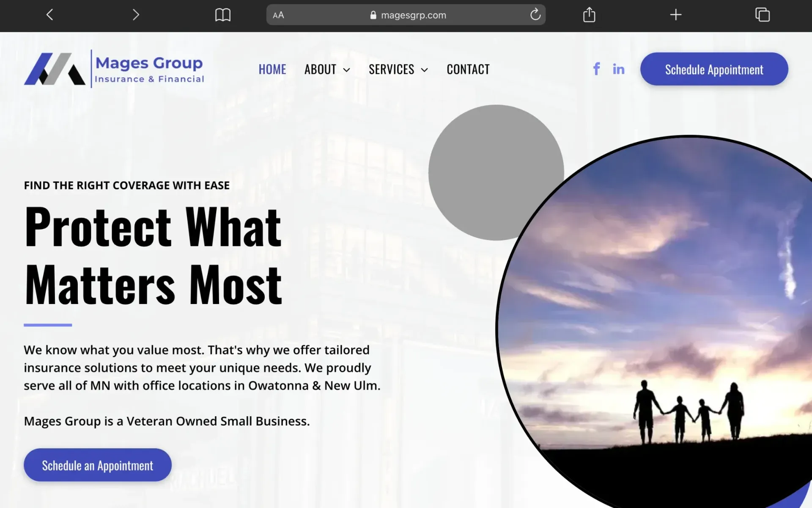
Task: Click the Schedule an Appointment button
Action: (x=97, y=465)
